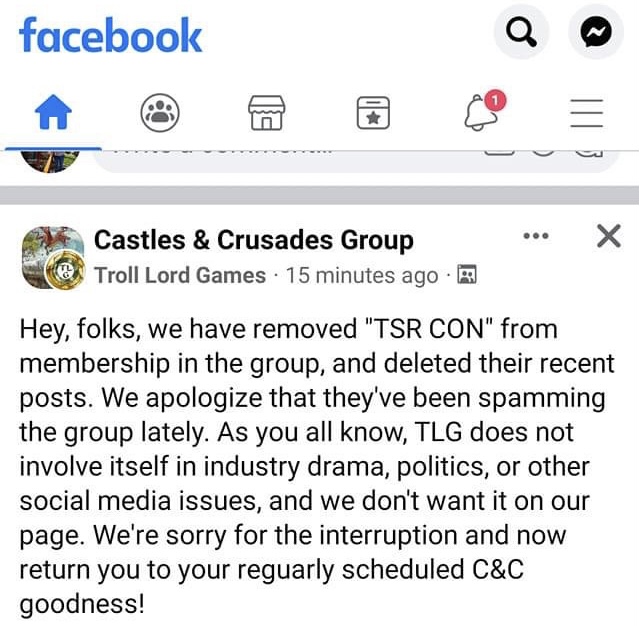This screenshot has width=639, height=626.
Task: Visit Troll Lord Games profile
Action: tap(180, 275)
